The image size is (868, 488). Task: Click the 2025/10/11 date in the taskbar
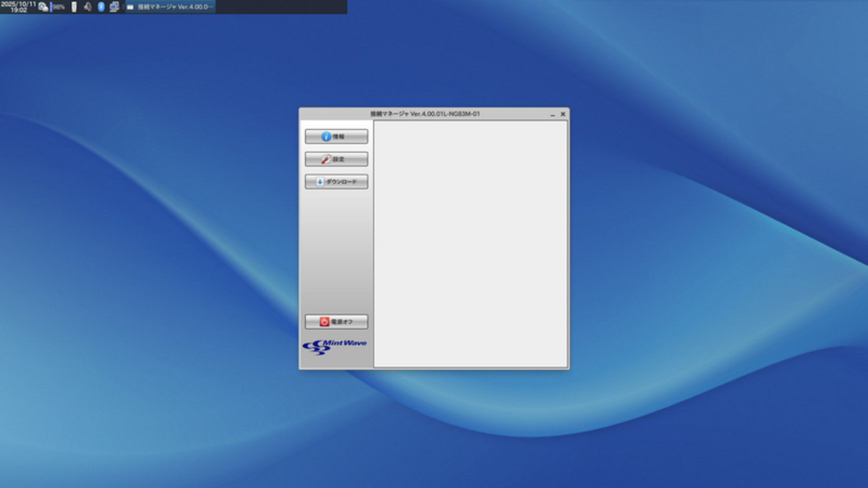coord(19,3)
